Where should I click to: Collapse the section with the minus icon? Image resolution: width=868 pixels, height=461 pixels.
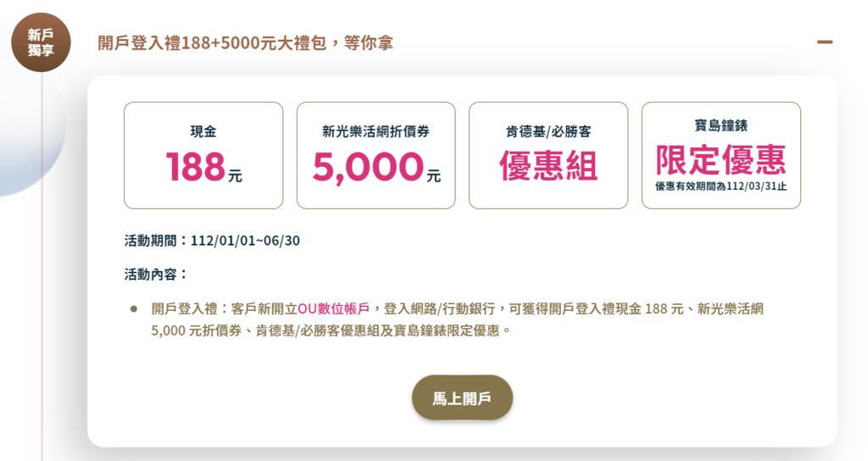[x=825, y=42]
